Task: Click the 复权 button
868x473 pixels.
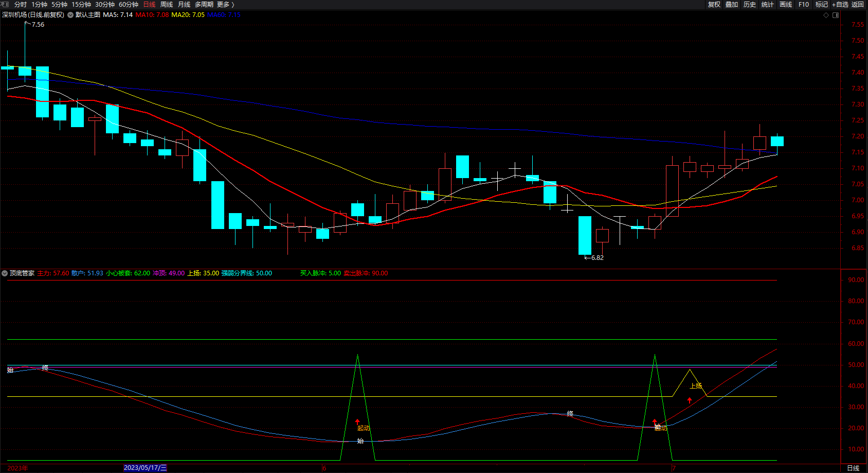Action: pyautogui.click(x=714, y=5)
